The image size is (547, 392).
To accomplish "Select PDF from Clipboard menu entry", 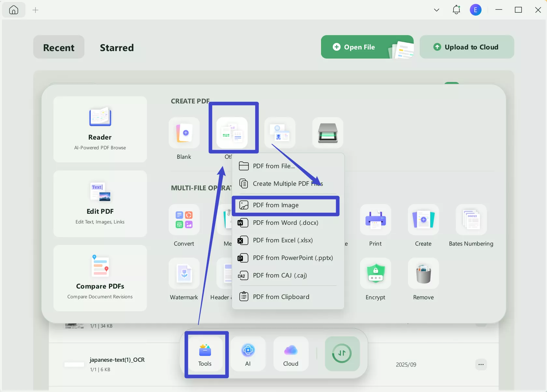I will coord(280,297).
